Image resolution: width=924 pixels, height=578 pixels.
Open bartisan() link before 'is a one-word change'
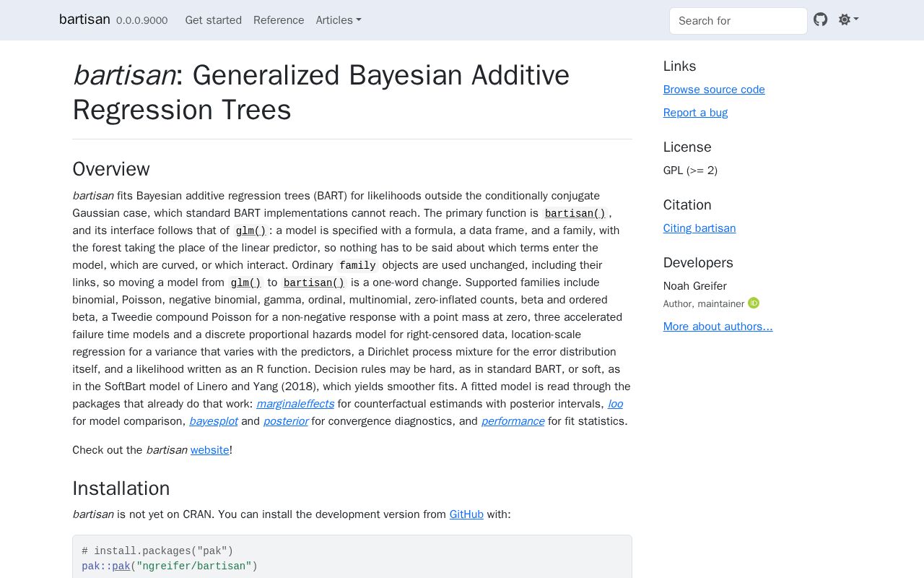coord(313,282)
